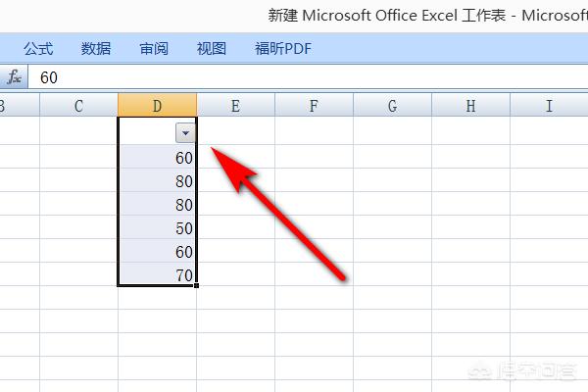Select column E header
The image size is (588, 392).
(235, 106)
